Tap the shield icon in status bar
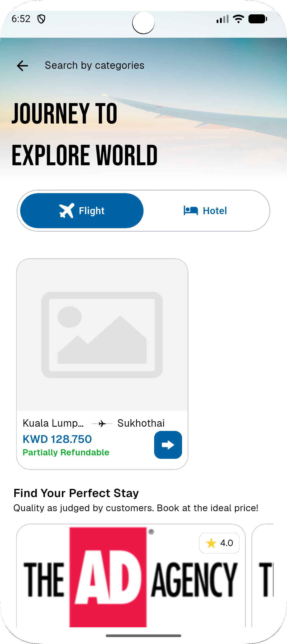Screen dimensions: 287x644 pyautogui.click(x=41, y=19)
